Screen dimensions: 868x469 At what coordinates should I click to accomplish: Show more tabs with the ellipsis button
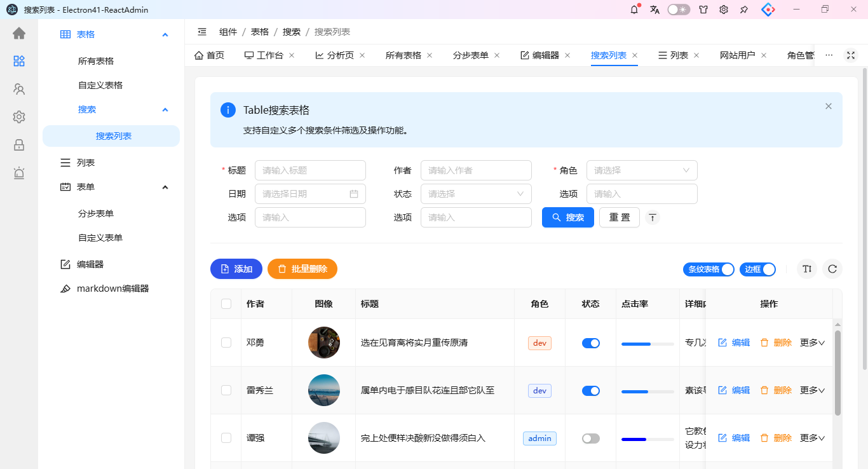coord(829,55)
